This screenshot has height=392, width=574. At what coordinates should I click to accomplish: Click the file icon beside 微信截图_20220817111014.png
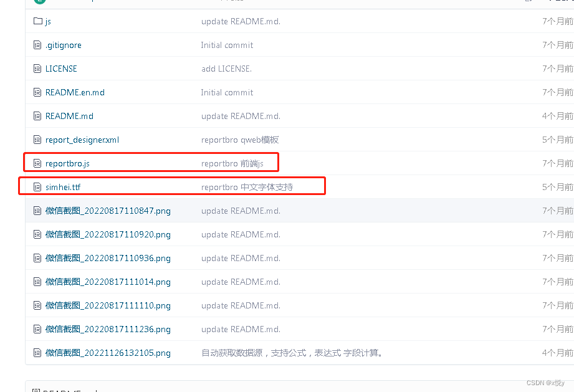point(37,282)
